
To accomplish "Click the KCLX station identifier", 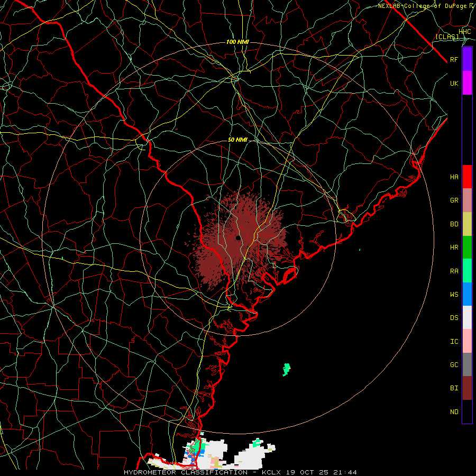I will (x=271, y=472).
